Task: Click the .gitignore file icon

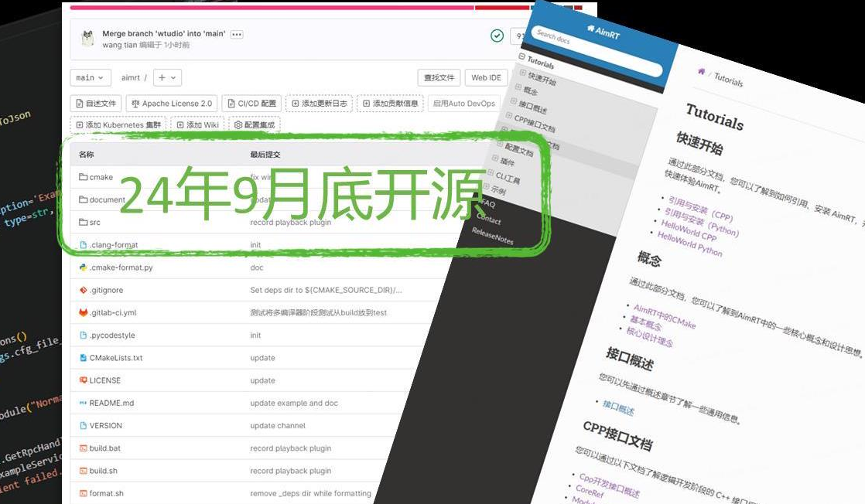Action: (83, 291)
